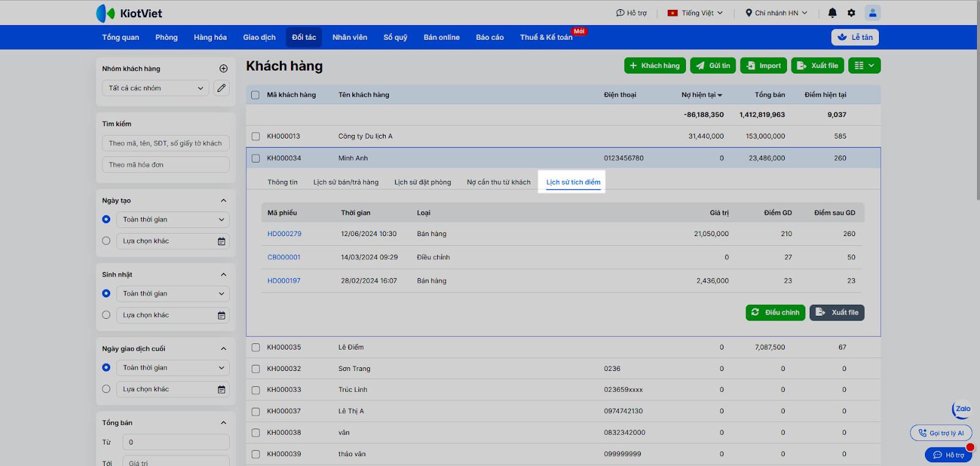Viewport: 980px width, 466px height.
Task: Select 'Lựa chọn khác' radio under Sinh nhật
Action: pos(107,315)
